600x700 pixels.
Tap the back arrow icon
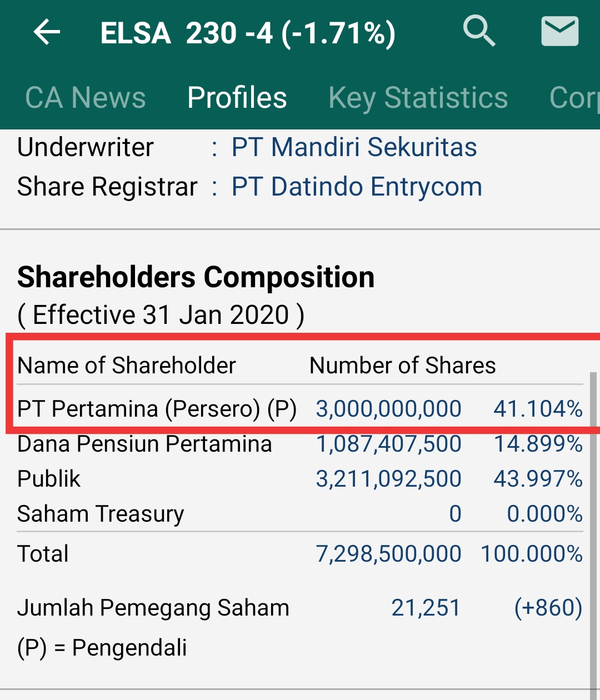tap(47, 32)
